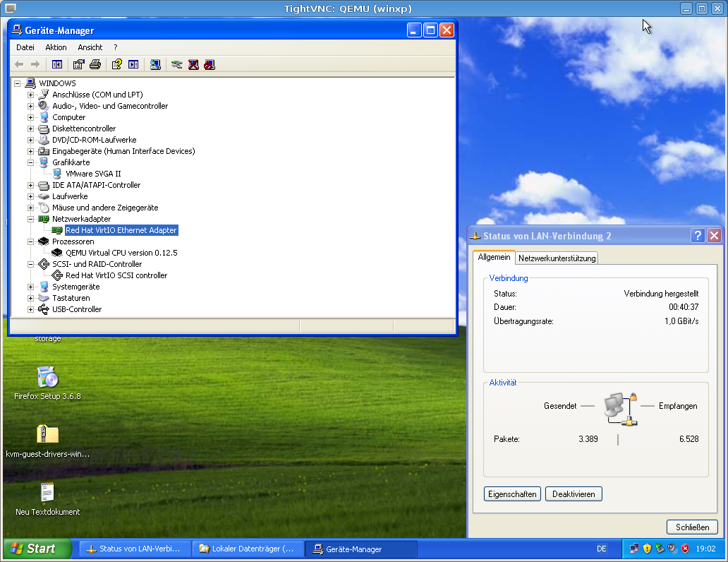
Task: Click the update driver toolbar icon
Action: pyautogui.click(x=176, y=65)
